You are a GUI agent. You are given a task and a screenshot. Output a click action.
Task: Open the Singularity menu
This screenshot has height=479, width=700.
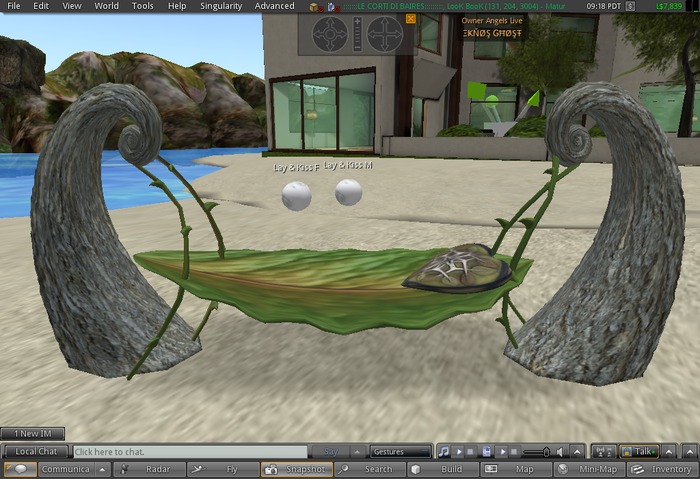pyautogui.click(x=221, y=6)
